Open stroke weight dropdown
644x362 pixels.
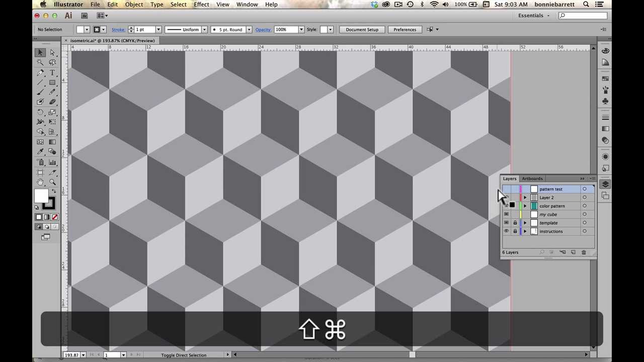click(x=158, y=30)
